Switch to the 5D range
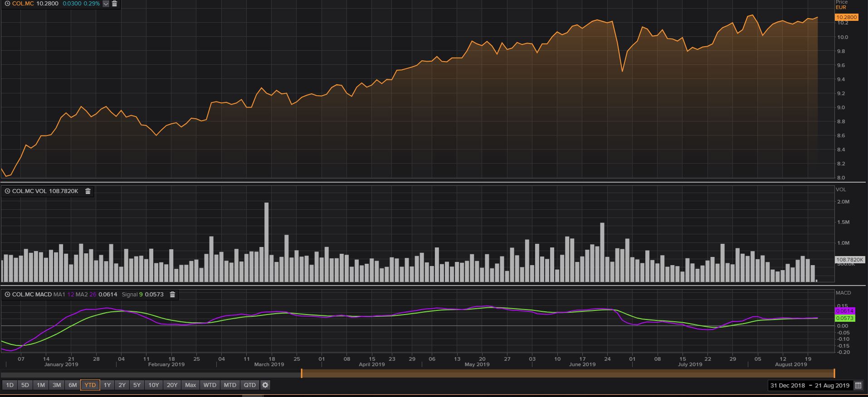The width and height of the screenshot is (868, 397). tap(25, 385)
